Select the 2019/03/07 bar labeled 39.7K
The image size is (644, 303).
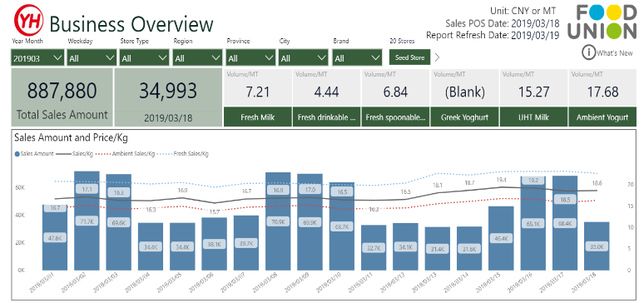point(246,242)
